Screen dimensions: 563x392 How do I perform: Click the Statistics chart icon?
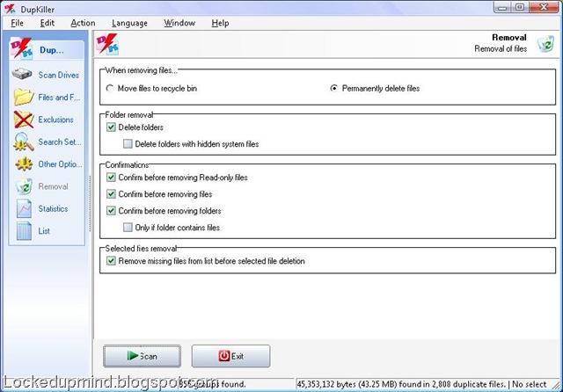click(x=24, y=208)
